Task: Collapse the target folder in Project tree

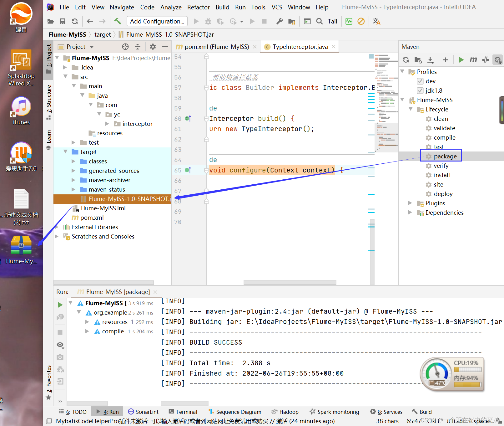Action: point(65,152)
